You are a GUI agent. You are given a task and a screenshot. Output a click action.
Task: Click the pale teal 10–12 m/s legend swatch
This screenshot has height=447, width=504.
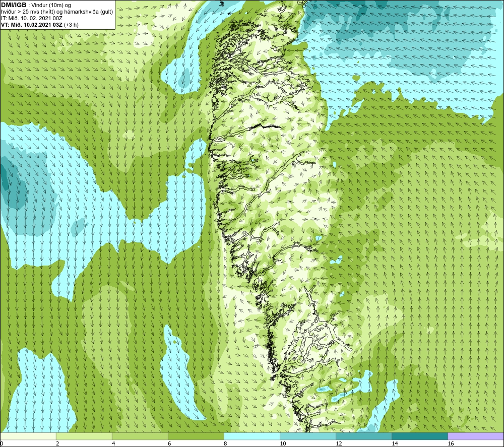(x=307, y=436)
